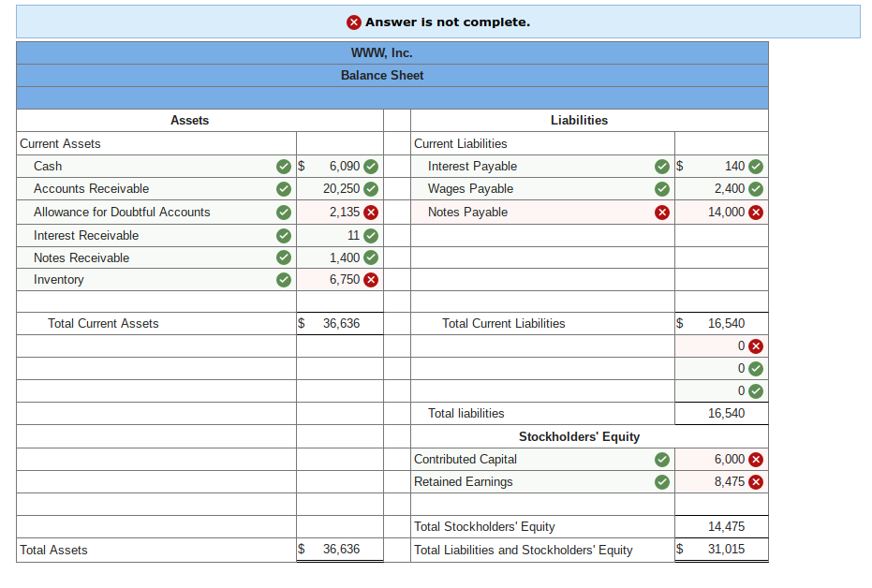This screenshot has width=872, height=588.
Task: Click the green checkmark beside Cash
Action: pos(283,166)
